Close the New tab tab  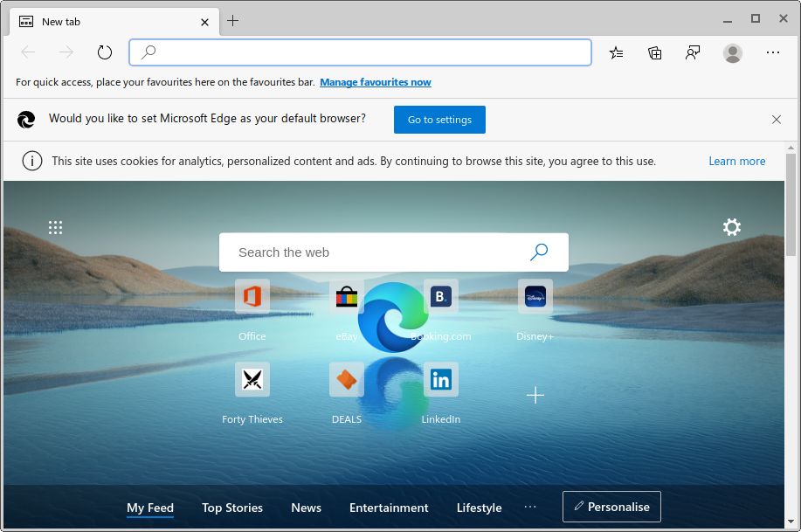click(204, 22)
